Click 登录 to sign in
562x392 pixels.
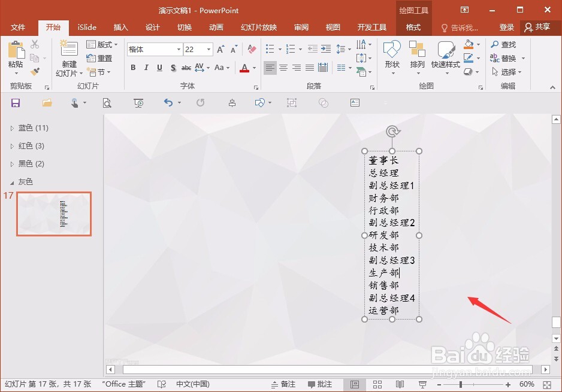pyautogui.click(x=506, y=27)
